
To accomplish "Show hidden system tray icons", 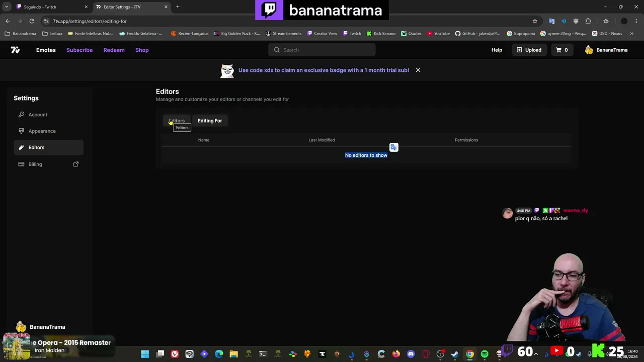I will click(x=536, y=354).
